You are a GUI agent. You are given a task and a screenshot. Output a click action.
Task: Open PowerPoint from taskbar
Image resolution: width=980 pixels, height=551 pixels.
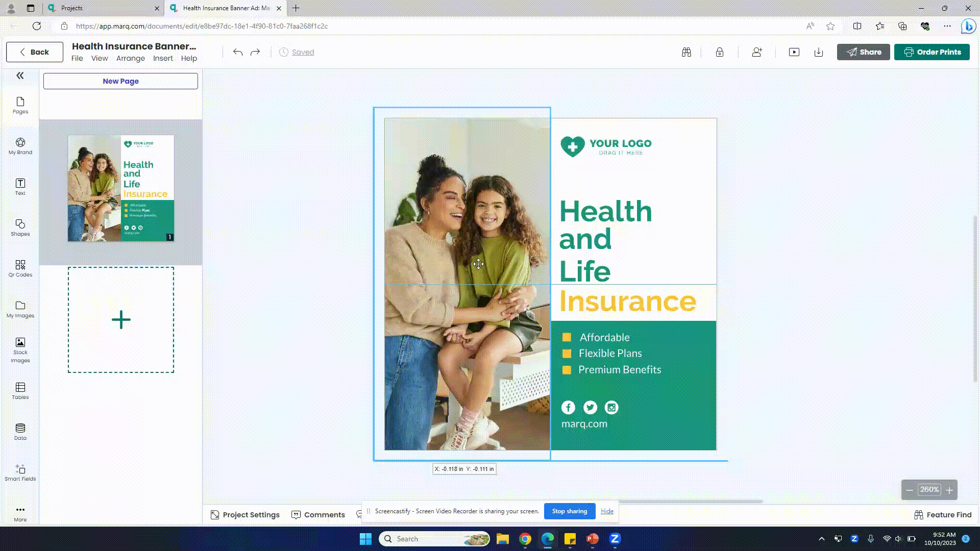click(x=593, y=539)
